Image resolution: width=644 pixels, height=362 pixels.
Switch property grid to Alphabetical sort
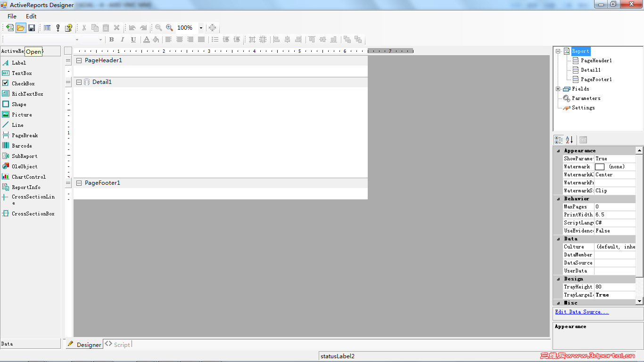[x=570, y=140]
